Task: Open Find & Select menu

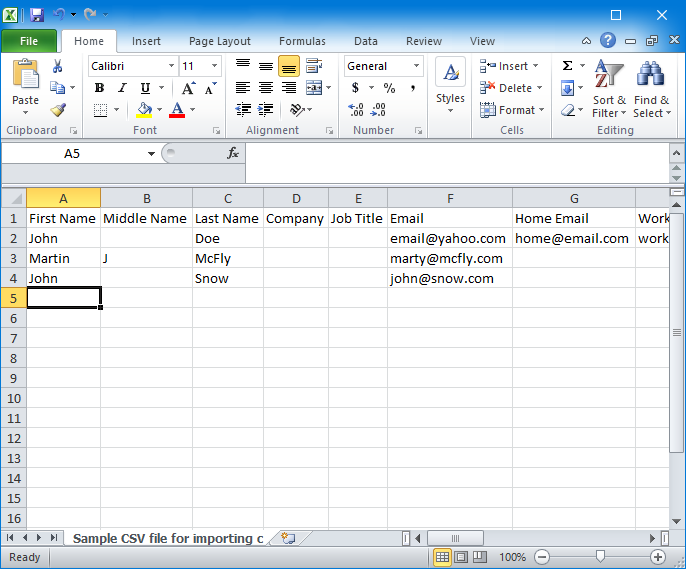Action: [651, 89]
